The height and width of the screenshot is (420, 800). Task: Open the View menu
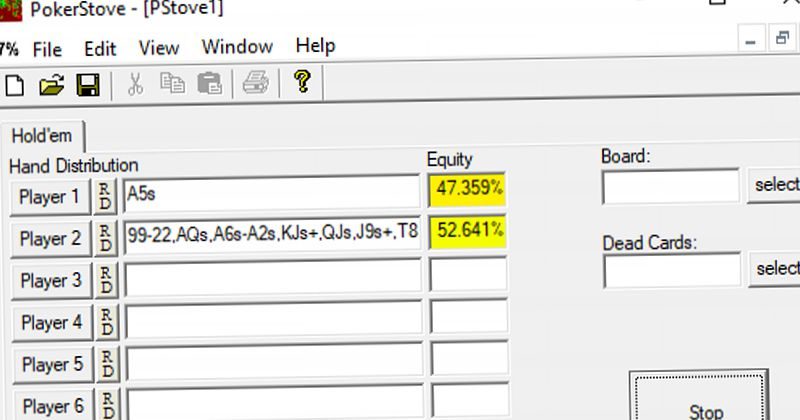click(159, 48)
